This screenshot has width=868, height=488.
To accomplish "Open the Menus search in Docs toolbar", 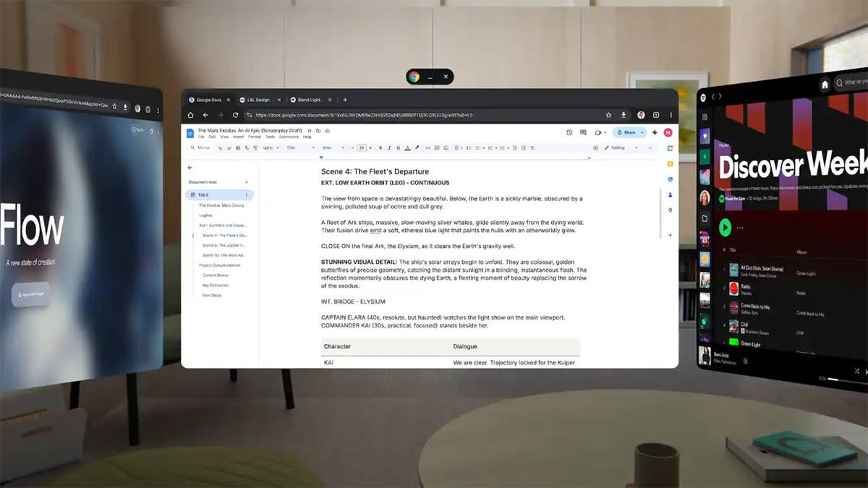I will tap(199, 147).
